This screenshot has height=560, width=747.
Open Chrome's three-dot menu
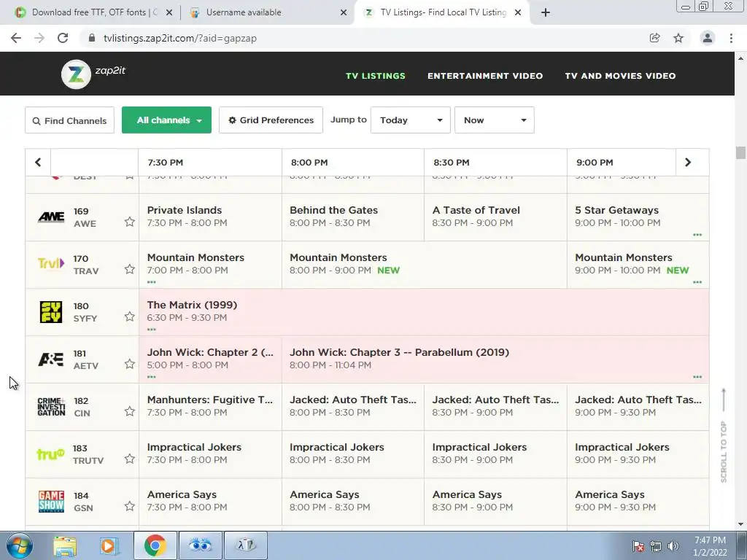point(731,38)
